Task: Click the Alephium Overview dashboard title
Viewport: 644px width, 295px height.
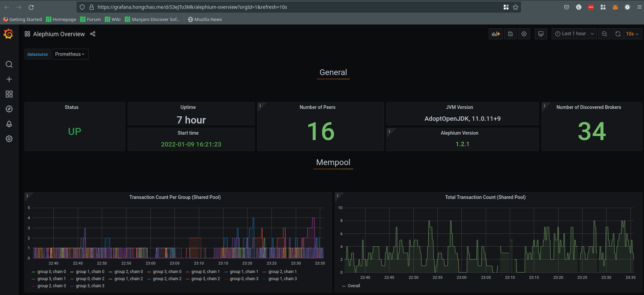Action: tap(59, 34)
